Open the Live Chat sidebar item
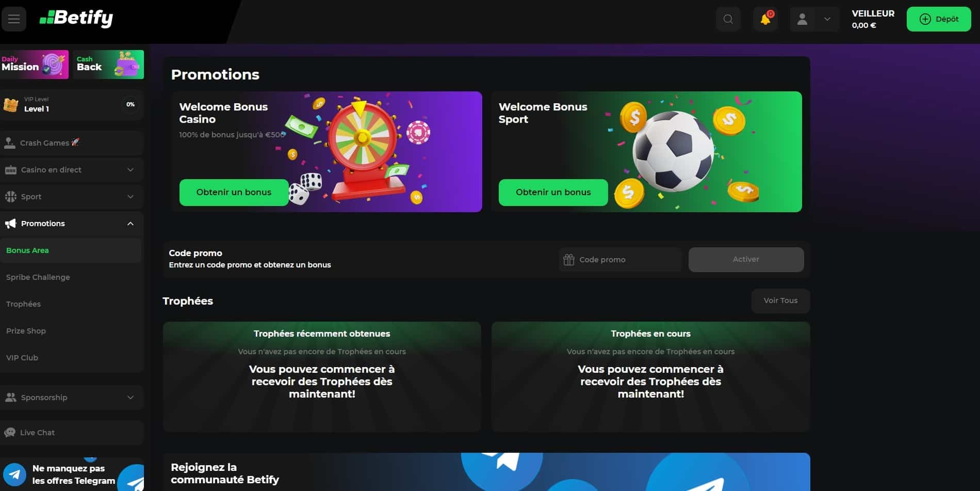 (x=72, y=433)
